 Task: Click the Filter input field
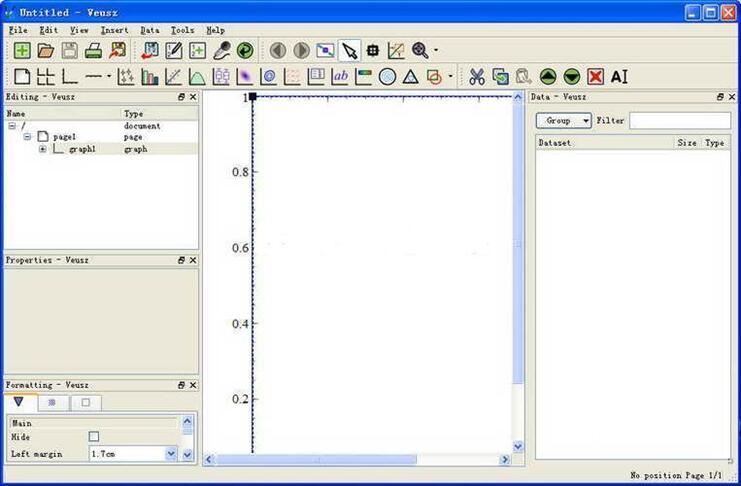click(680, 121)
